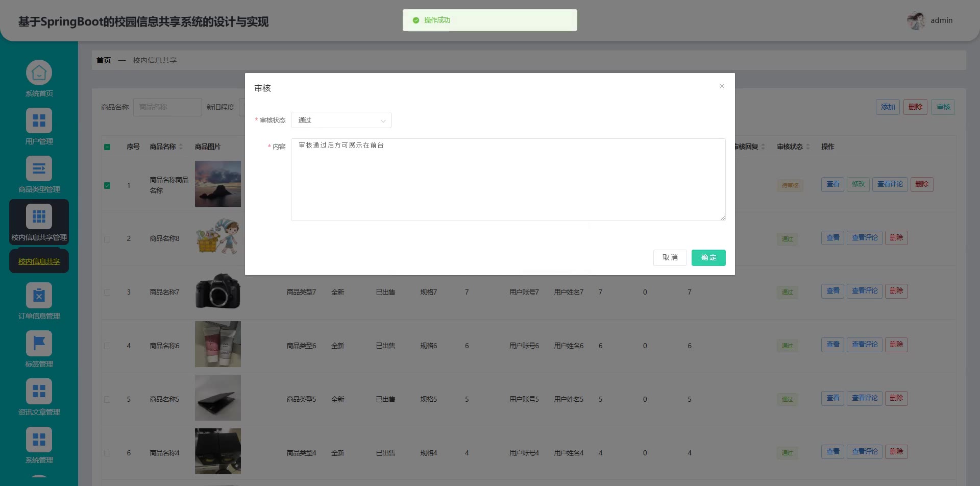Click 查看 for 商品名称7 row

(832, 291)
